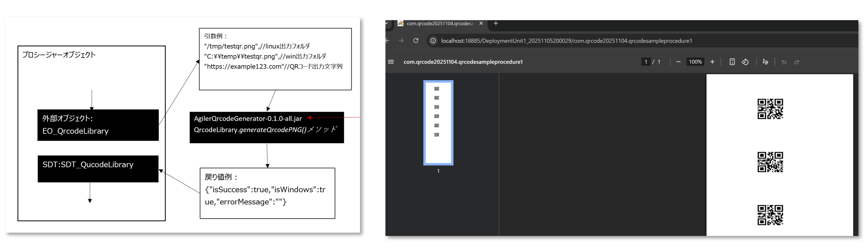Go forward in browser history

point(401,41)
